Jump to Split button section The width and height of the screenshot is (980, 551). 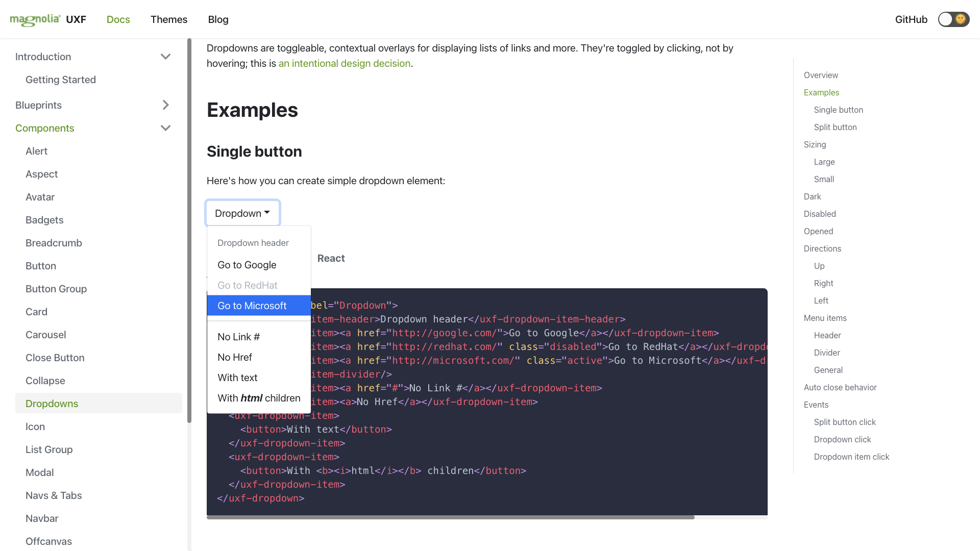click(x=835, y=127)
